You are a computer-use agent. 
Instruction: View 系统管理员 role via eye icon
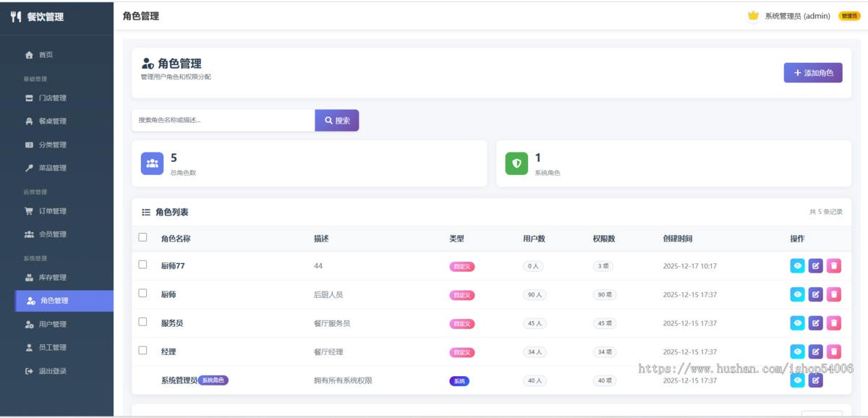tap(797, 380)
